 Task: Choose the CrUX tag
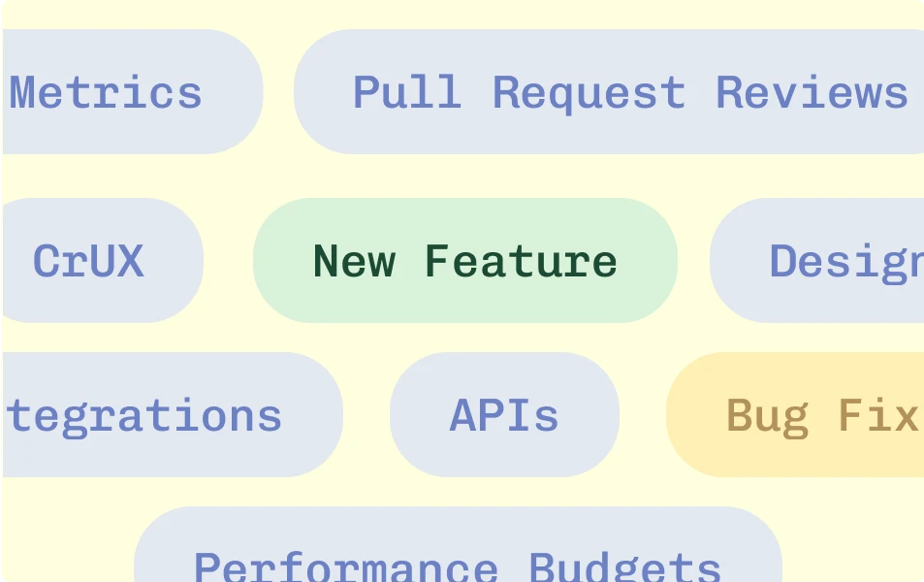tap(103, 261)
